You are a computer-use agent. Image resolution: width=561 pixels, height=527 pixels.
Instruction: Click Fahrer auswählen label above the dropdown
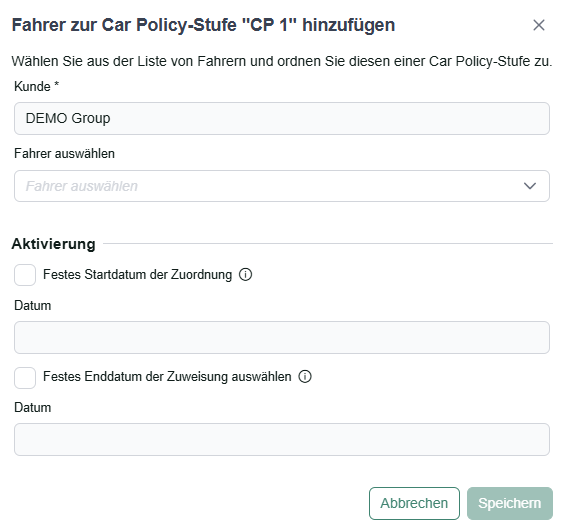point(64,153)
